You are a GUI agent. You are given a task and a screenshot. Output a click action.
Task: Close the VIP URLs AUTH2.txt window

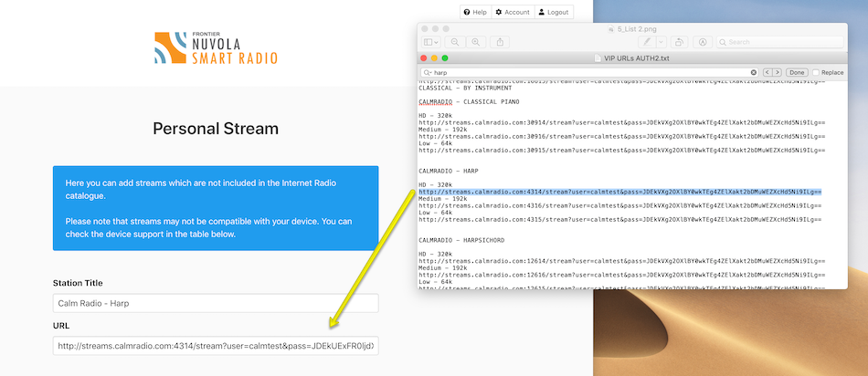(424, 58)
